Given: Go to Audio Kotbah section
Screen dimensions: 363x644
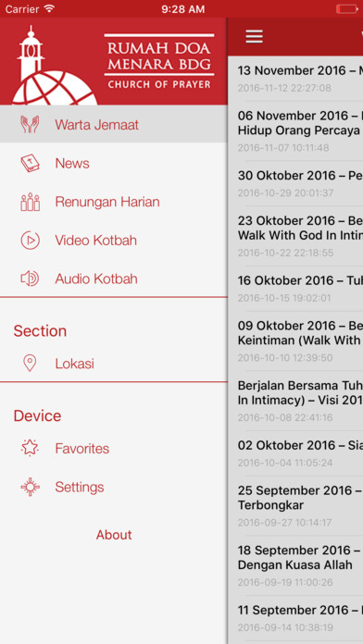Looking at the screenshot, I should [114, 279].
